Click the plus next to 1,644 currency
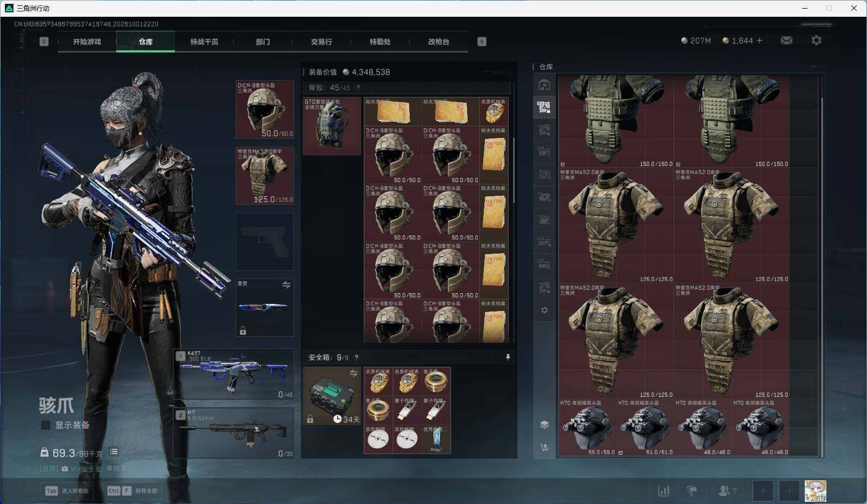Viewport: 867px width, 504px height. tap(759, 41)
